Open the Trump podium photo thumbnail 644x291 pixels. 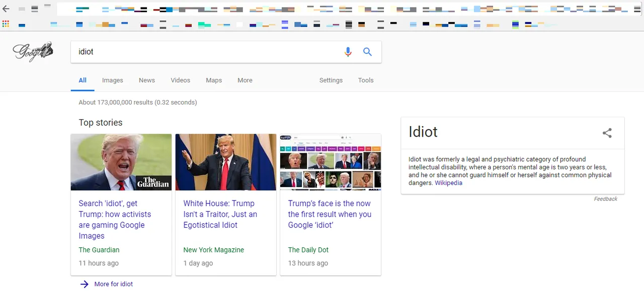(226, 162)
